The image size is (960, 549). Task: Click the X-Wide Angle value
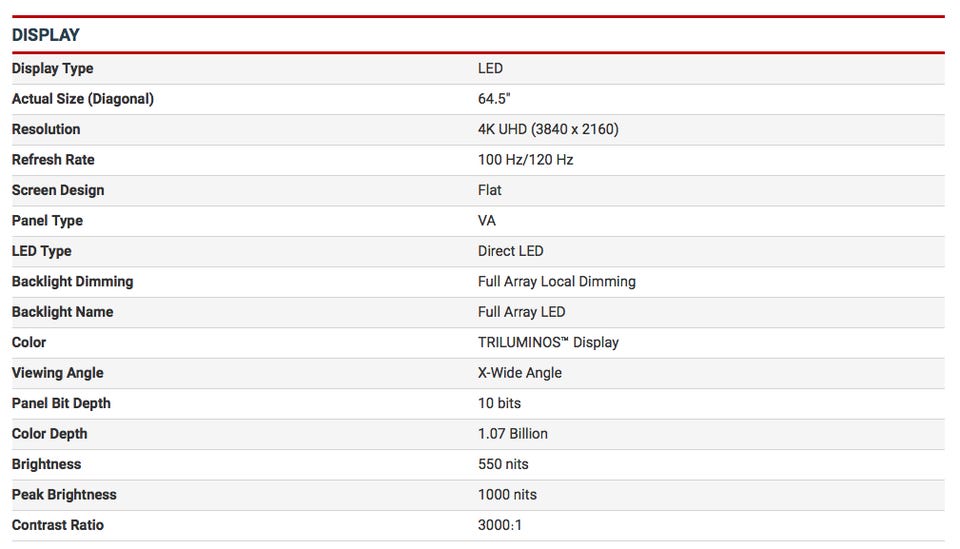pos(520,373)
